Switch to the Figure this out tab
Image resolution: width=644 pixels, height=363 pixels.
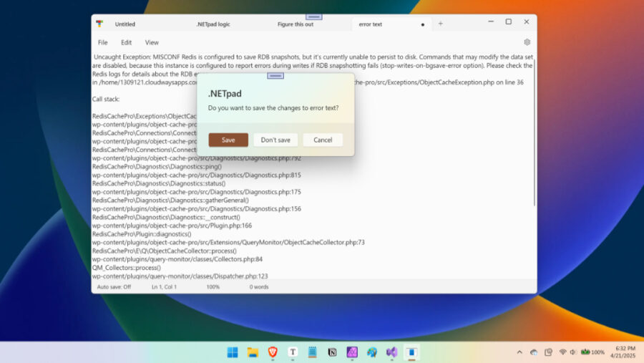296,24
